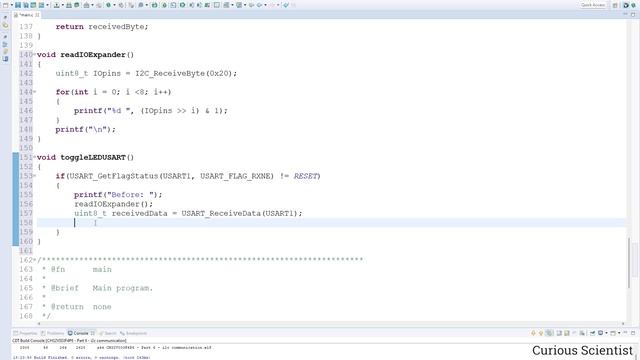The image size is (640, 360).
Task: Open the Properties tab in bottom panel
Action: pos(25,333)
